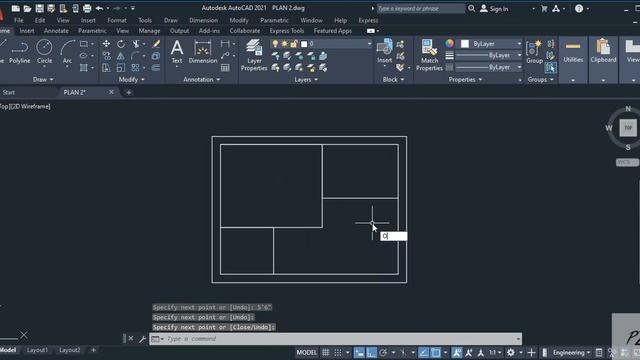Click the ByLayer white color box

pyautogui.click(x=465, y=44)
